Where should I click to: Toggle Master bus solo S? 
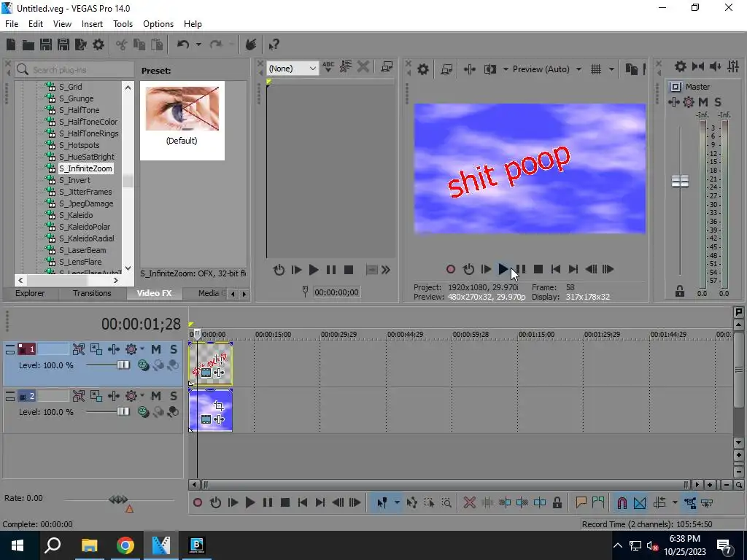718,102
